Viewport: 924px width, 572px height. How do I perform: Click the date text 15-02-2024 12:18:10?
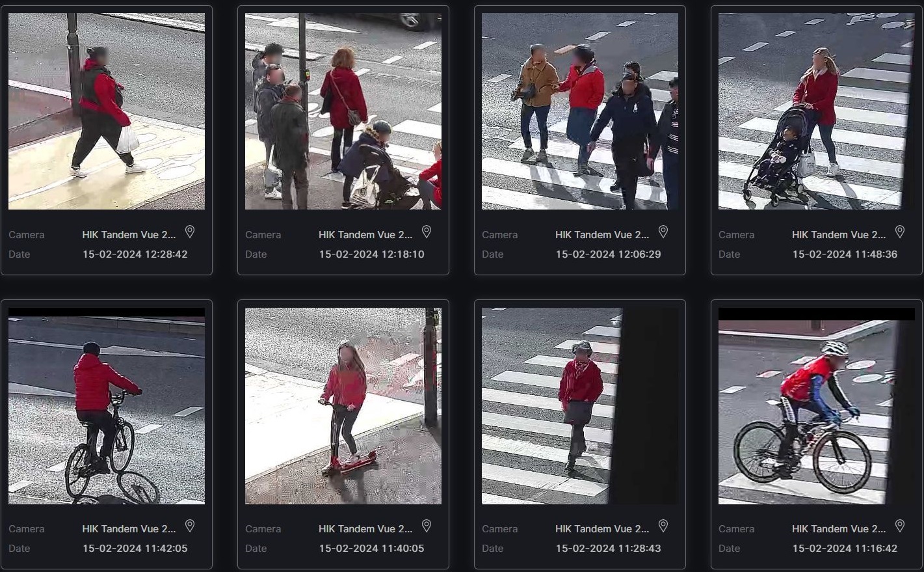372,254
